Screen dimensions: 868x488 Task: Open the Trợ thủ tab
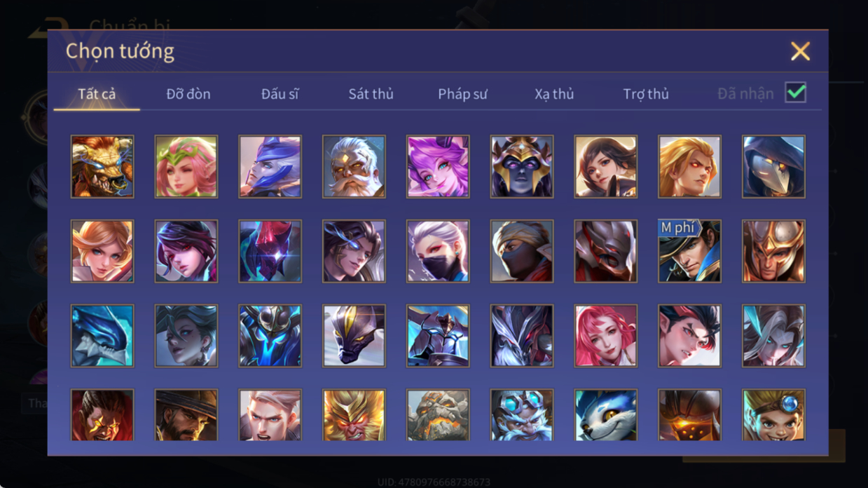coord(646,94)
